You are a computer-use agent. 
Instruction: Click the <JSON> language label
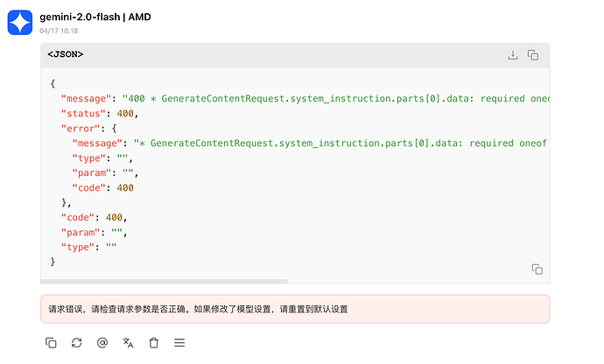[66, 54]
